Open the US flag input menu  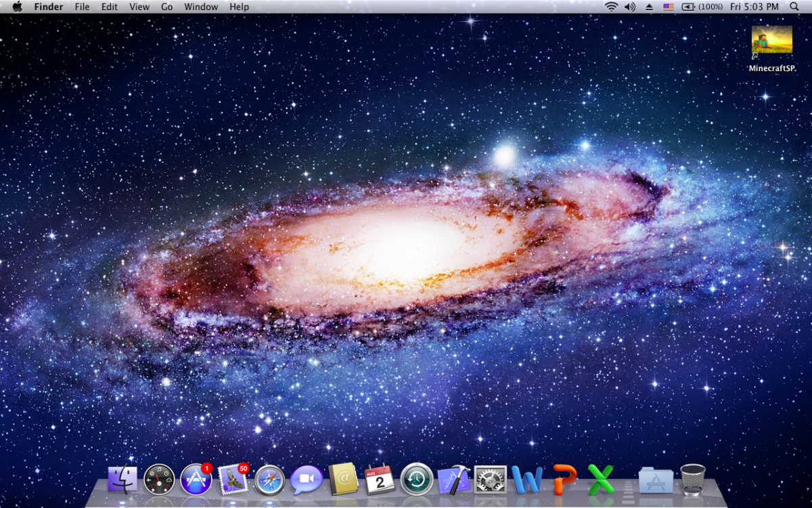pos(669,7)
